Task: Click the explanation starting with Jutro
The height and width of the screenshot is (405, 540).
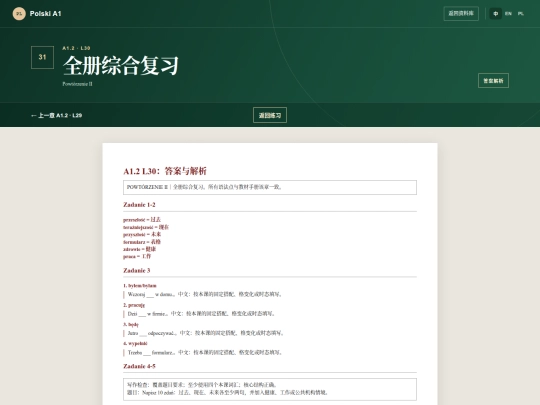Action: [x=205, y=333]
